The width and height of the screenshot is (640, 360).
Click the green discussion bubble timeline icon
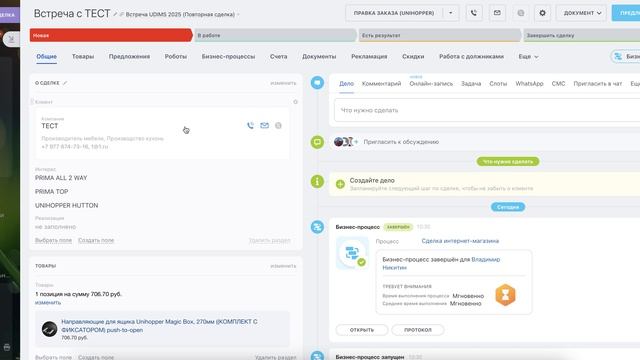click(317, 142)
